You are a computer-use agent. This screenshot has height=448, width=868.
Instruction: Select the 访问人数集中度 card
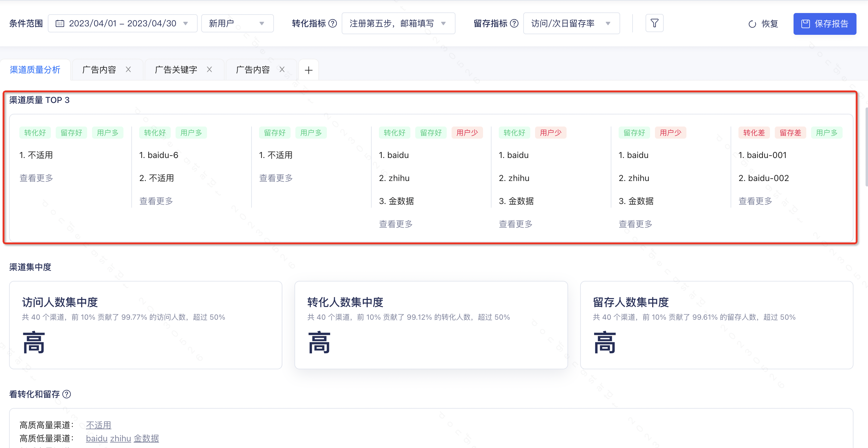click(146, 325)
